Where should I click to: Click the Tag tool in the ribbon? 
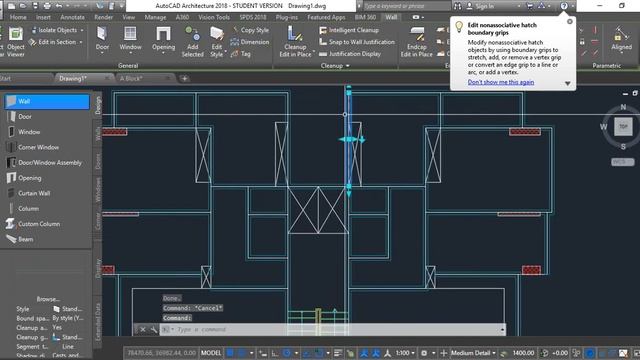[x=240, y=53]
